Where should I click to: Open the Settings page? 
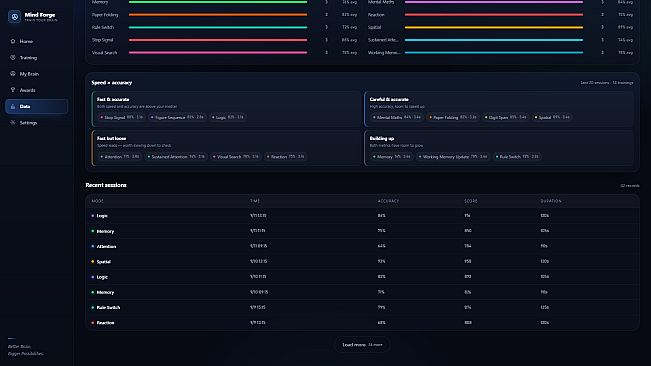37,123
